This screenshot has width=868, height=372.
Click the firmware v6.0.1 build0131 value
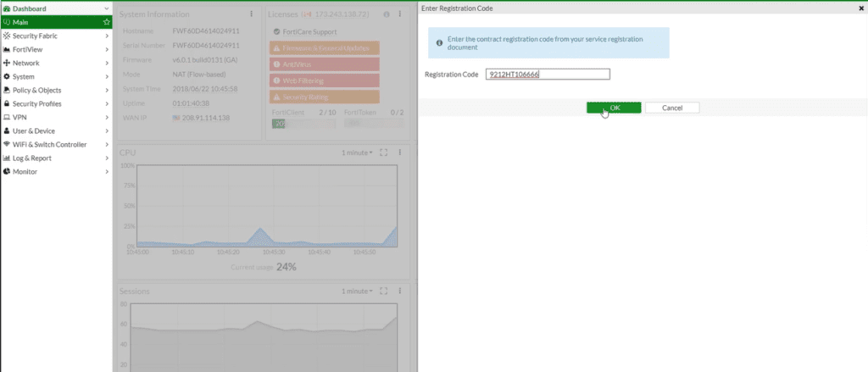pyautogui.click(x=205, y=60)
